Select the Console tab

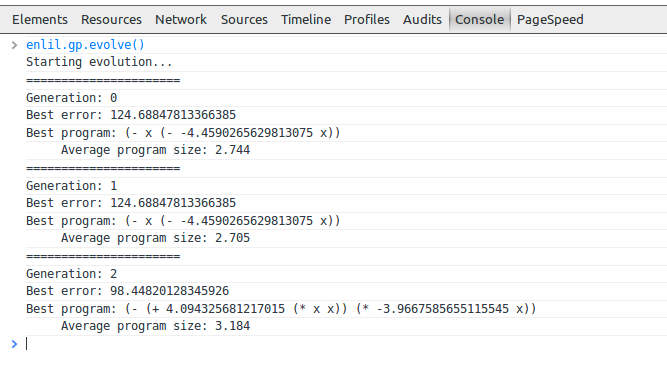[479, 20]
